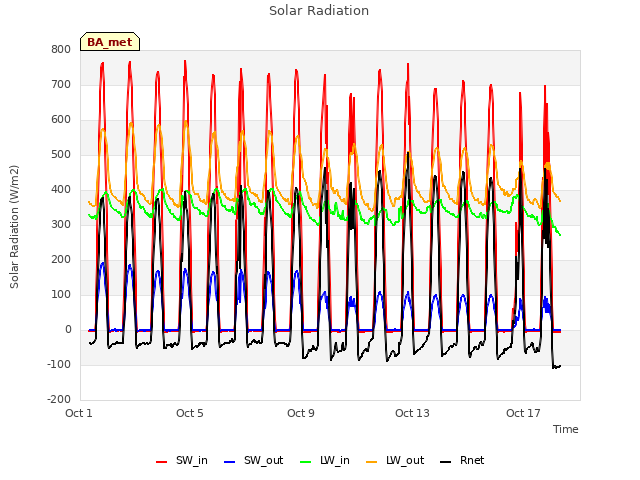Click the 0 y-axis tick label
640x480 pixels.
(68, 330)
